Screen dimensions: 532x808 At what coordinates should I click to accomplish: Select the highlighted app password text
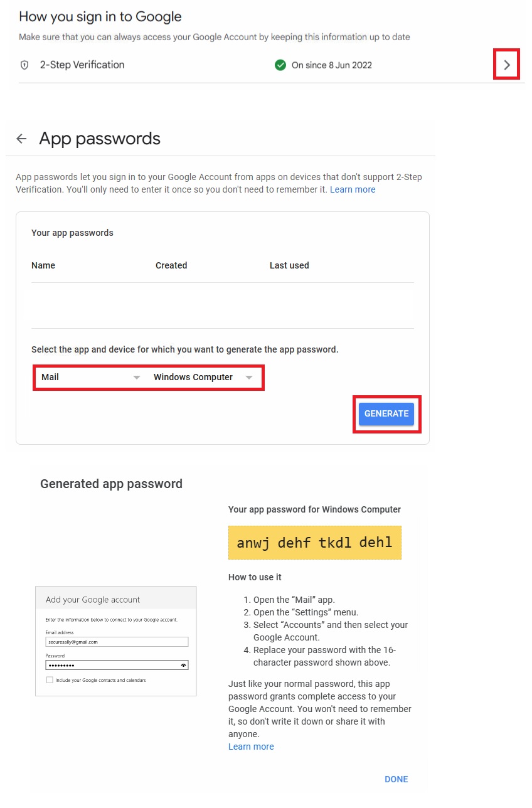click(x=314, y=542)
